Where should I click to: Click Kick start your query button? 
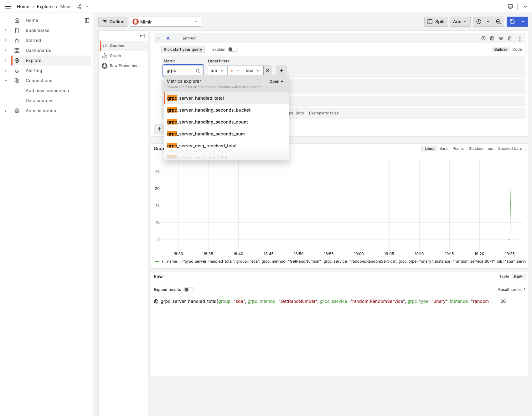183,50
